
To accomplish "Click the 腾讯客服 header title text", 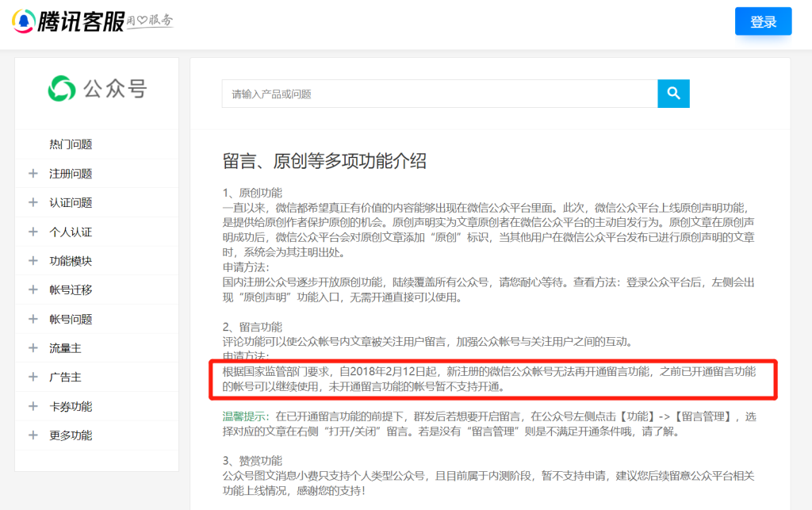I will coord(80,21).
